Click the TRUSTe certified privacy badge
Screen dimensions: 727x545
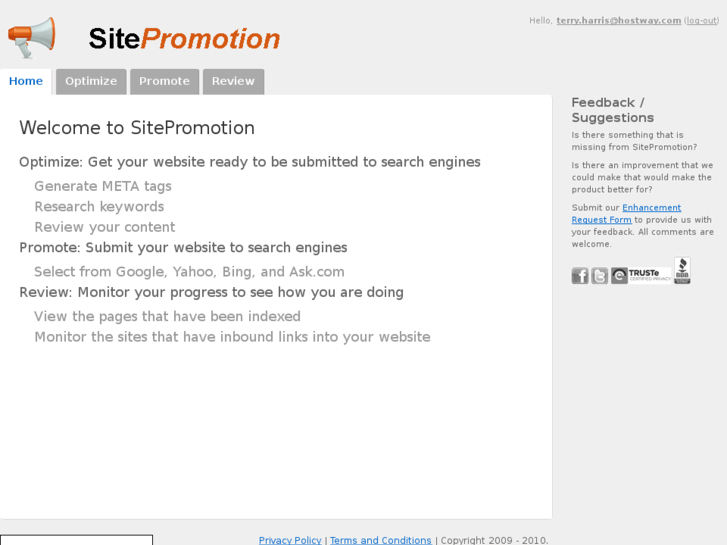click(641, 275)
